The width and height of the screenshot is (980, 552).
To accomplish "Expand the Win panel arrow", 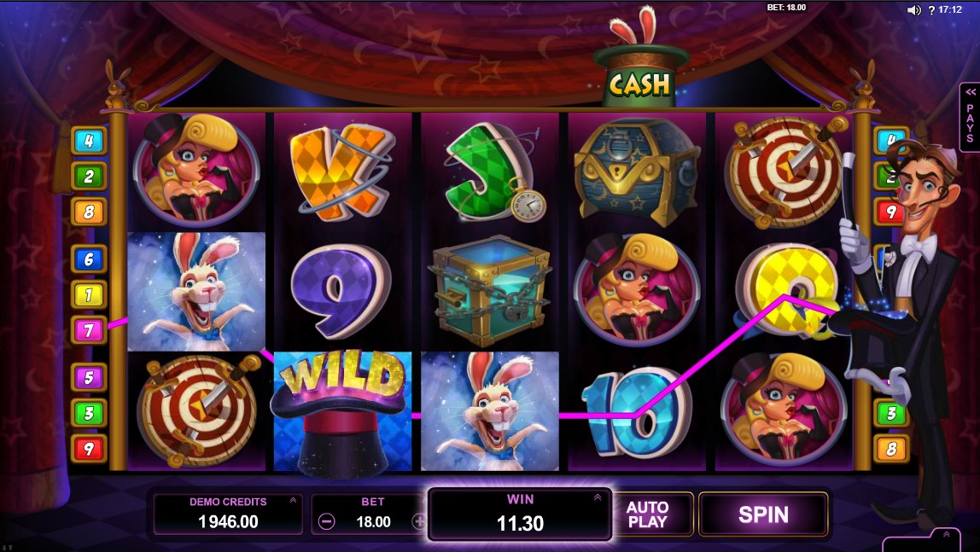I will click(x=598, y=497).
